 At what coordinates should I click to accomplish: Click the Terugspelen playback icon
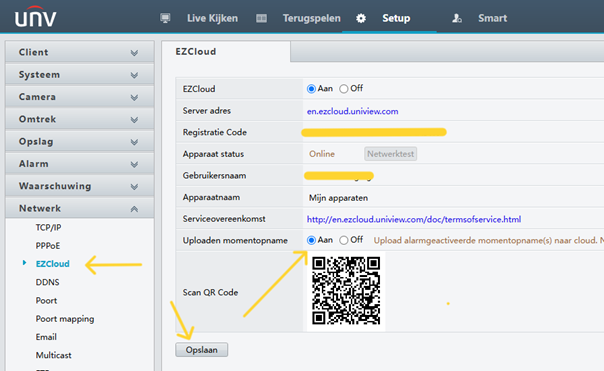(262, 18)
